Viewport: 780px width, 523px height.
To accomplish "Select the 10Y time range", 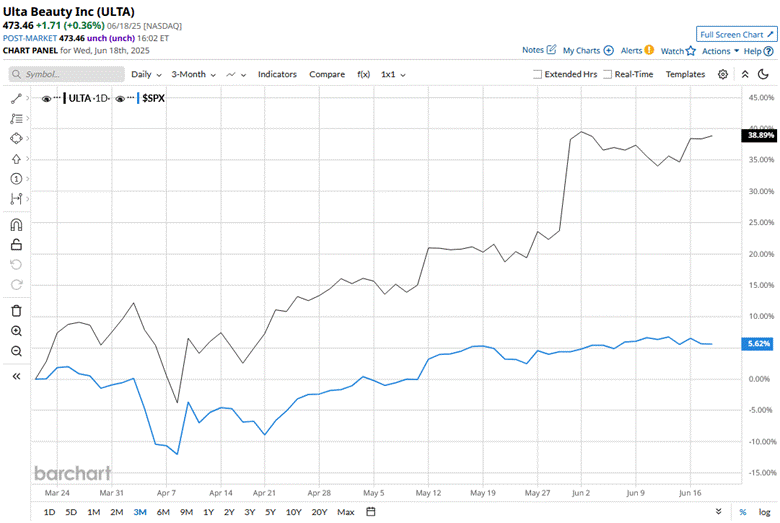I will pyautogui.click(x=293, y=512).
